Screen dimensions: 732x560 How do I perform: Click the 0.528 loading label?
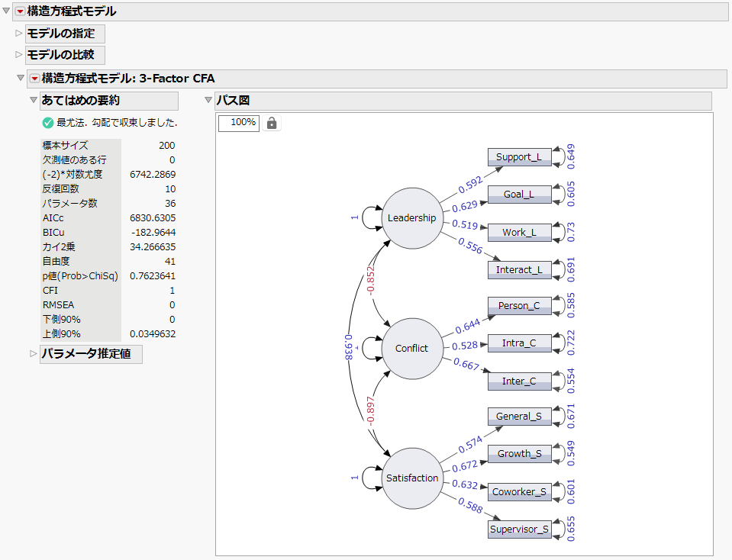pos(465,346)
